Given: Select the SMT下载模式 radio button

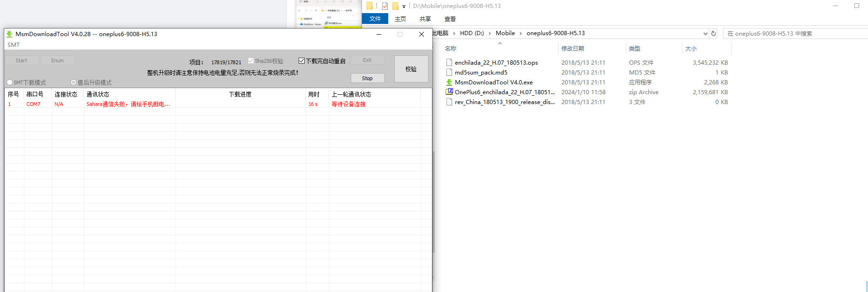Looking at the screenshot, I should 10,82.
